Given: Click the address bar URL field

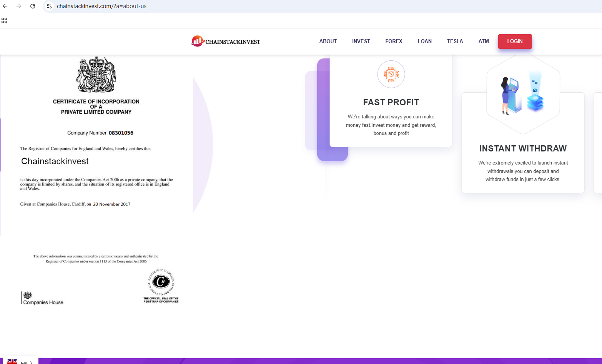Looking at the screenshot, I should [323, 6].
